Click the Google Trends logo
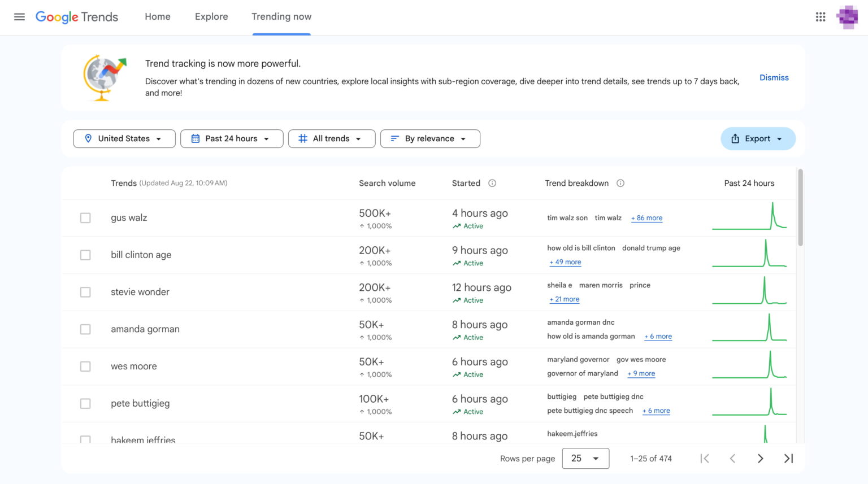 tap(77, 17)
